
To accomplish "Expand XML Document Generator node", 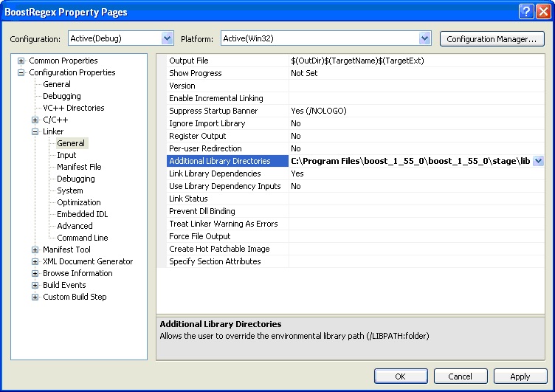I will (x=35, y=261).
